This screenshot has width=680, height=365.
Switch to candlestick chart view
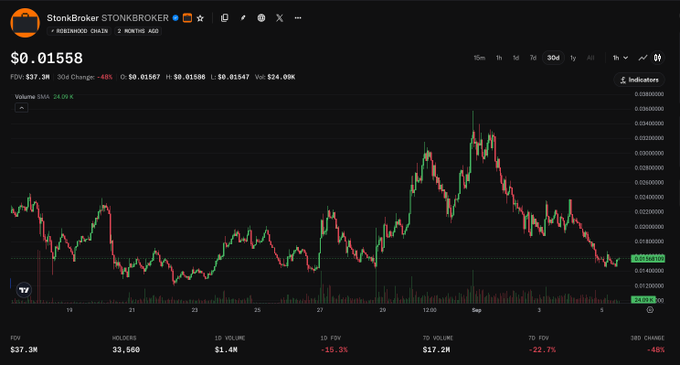point(657,58)
